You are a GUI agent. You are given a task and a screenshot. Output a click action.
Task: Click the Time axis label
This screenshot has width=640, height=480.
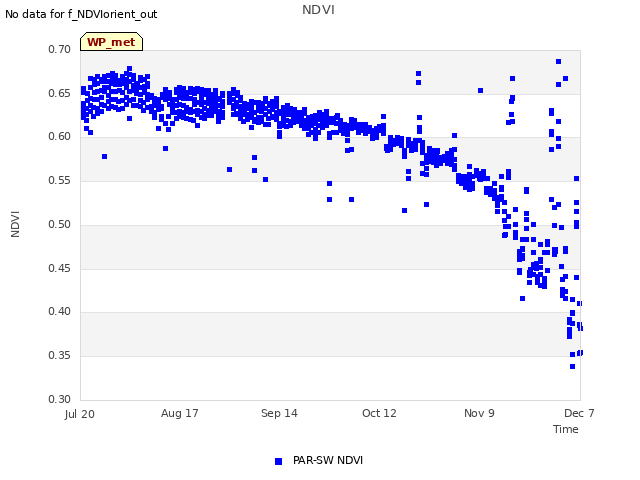[566, 429]
